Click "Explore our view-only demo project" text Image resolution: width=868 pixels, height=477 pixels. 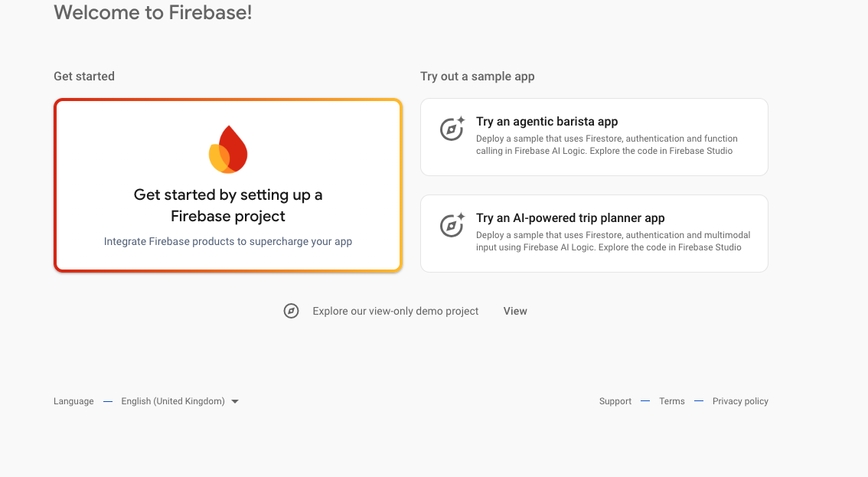(x=396, y=311)
